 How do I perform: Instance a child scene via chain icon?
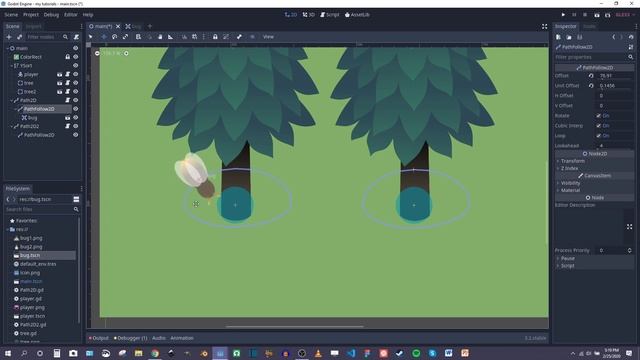(x=20, y=37)
